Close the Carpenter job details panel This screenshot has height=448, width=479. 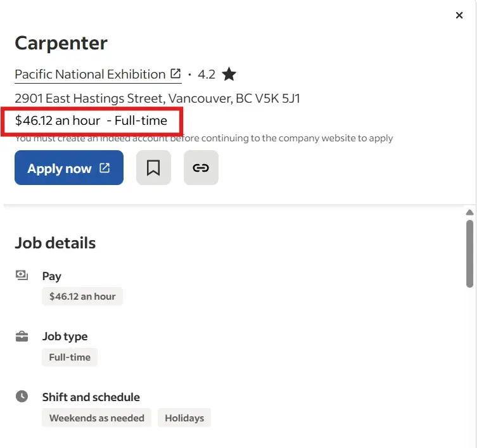click(459, 15)
